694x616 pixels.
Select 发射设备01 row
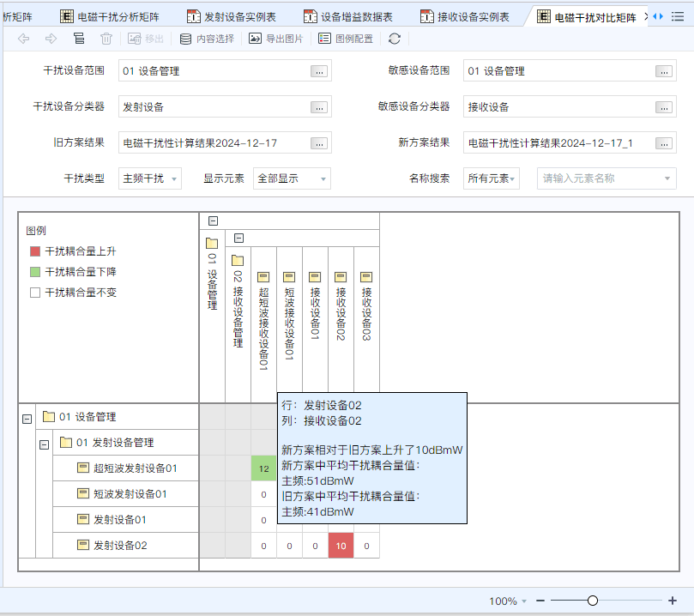126,520
